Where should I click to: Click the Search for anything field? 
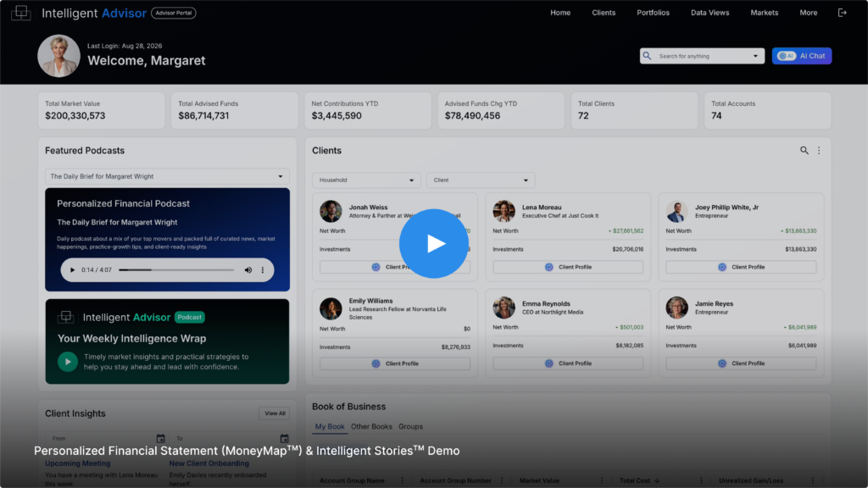pos(702,56)
